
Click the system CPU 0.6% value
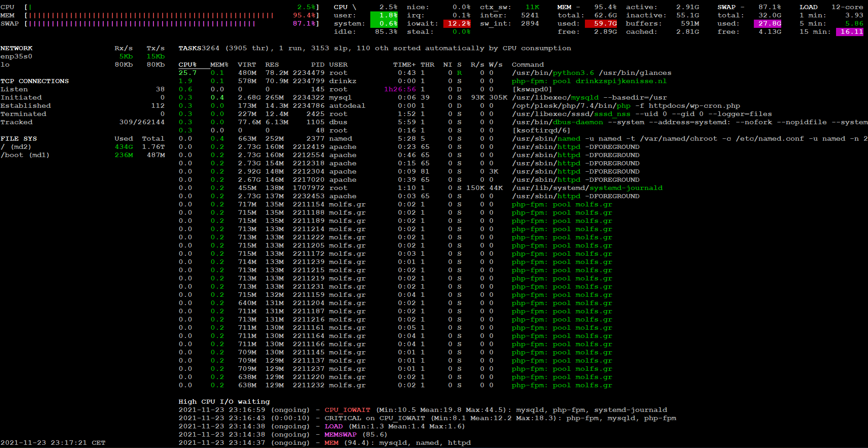tap(384, 24)
